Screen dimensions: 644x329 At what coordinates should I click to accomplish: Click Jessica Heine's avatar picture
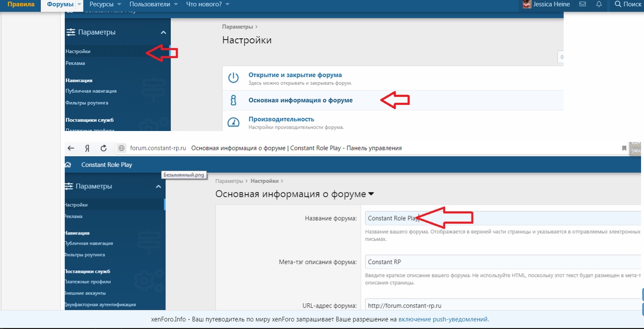(x=527, y=5)
